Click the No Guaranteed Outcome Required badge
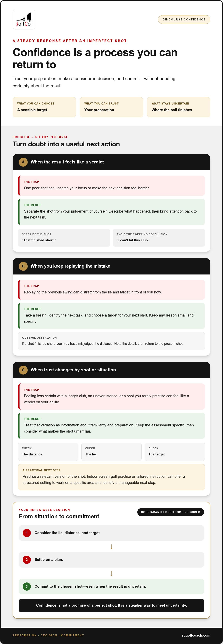 (x=171, y=512)
